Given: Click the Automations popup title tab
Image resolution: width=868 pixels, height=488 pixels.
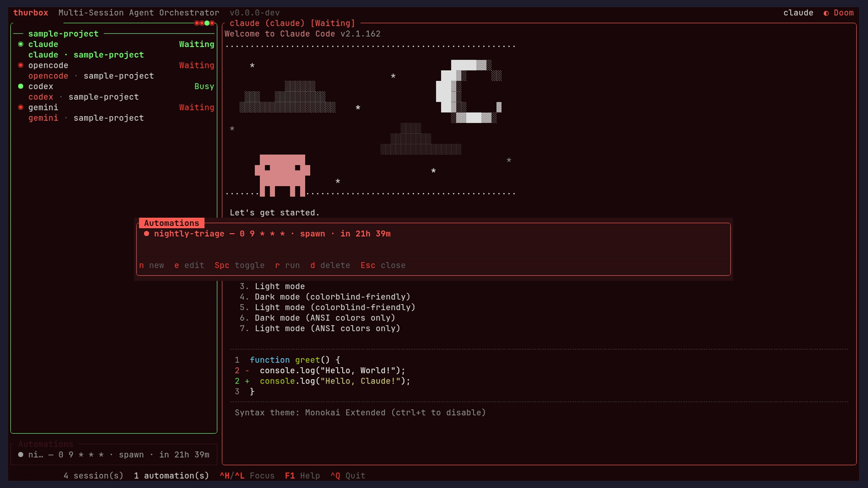Looking at the screenshot, I should pos(171,223).
